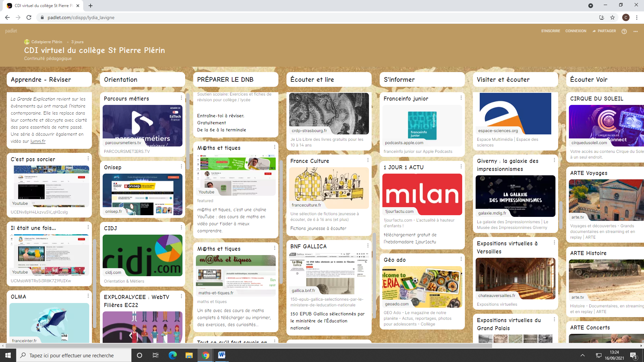This screenshot has height=362, width=644.
Task: Open the cidj.com thumbnail
Action: [x=143, y=255]
